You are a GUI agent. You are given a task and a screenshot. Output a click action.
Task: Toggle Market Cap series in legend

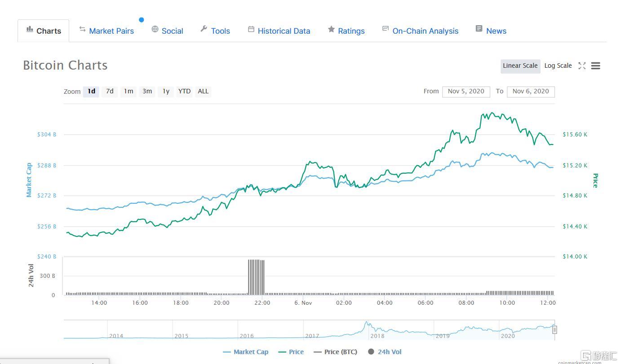point(246,352)
